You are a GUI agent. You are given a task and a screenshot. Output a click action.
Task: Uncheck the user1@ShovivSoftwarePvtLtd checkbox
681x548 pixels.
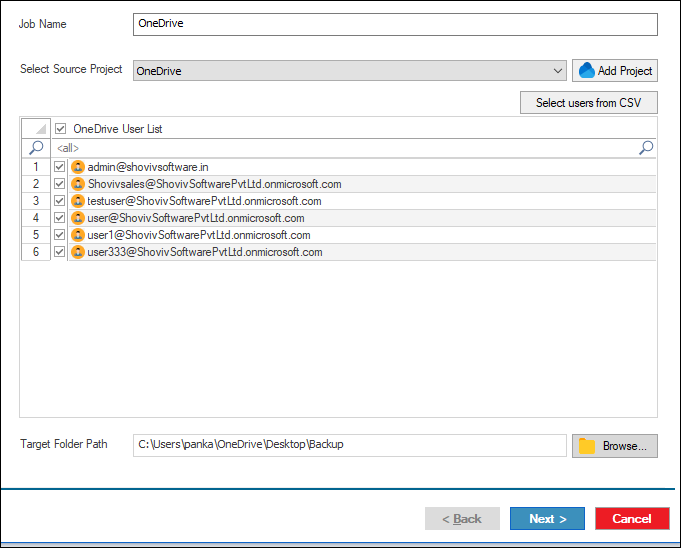60,235
